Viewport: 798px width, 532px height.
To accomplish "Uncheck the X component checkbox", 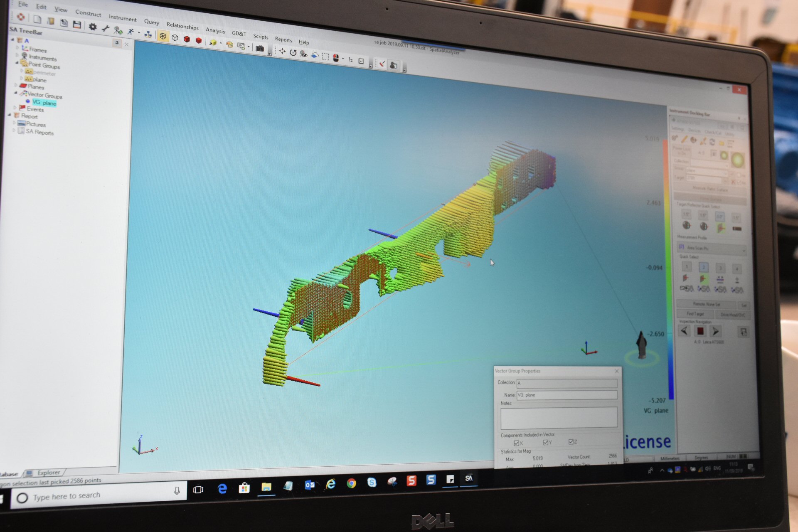I will point(517,443).
